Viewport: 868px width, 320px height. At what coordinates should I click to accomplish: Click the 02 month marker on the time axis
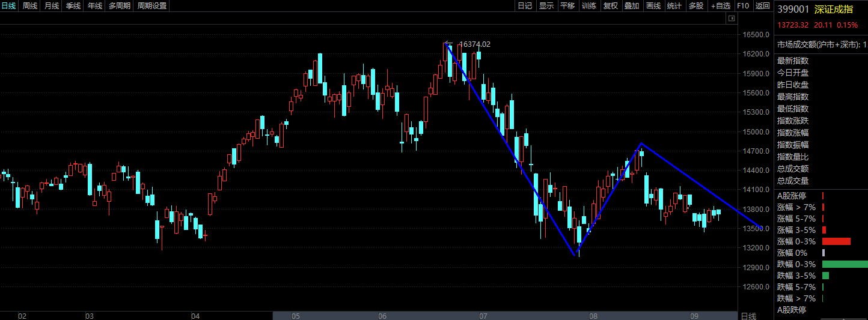tap(22, 316)
